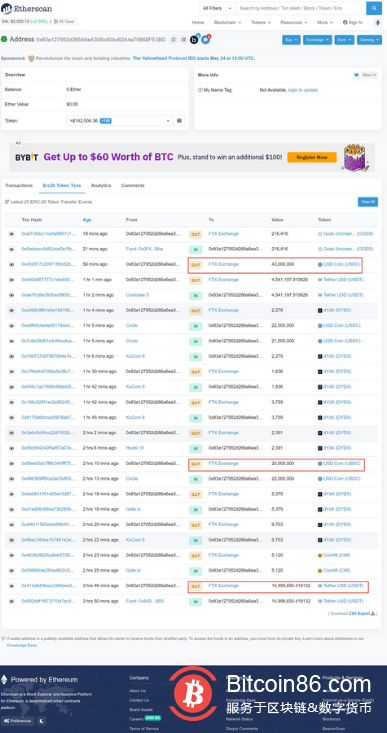Click the Download CSV Export link
The image size is (387, 733).
[x=359, y=614]
